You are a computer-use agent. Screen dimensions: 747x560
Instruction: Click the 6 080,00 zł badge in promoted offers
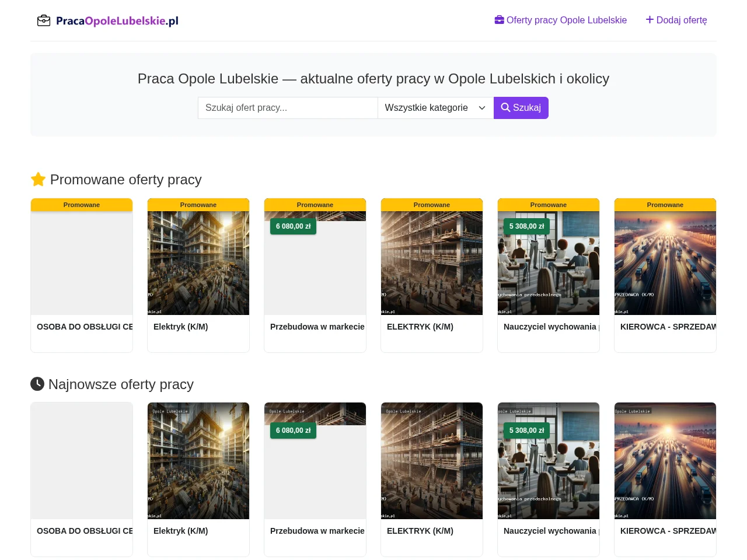(293, 226)
